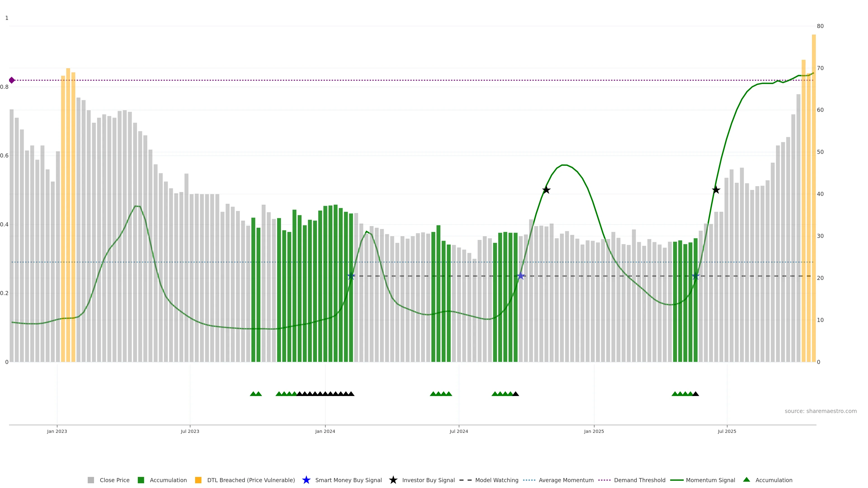Click the purple Demand Threshold diamond marker
The image size is (868, 488).
(12, 80)
